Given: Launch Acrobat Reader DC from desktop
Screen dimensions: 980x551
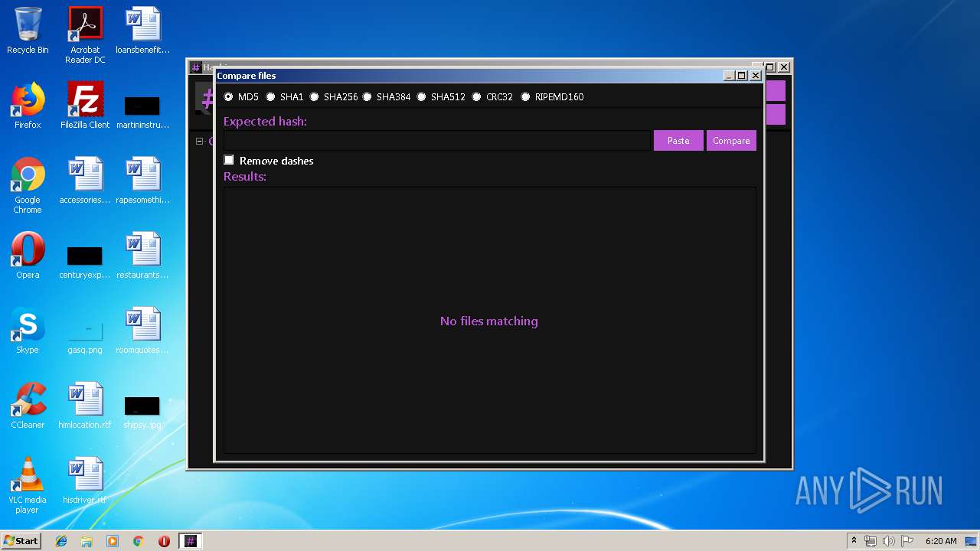Looking at the screenshot, I should [x=85, y=35].
